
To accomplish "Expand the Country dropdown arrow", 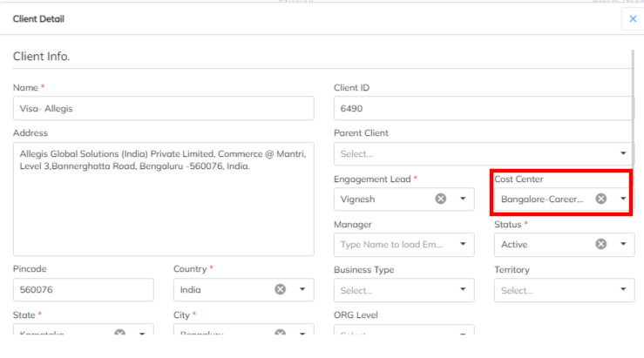I will [302, 289].
